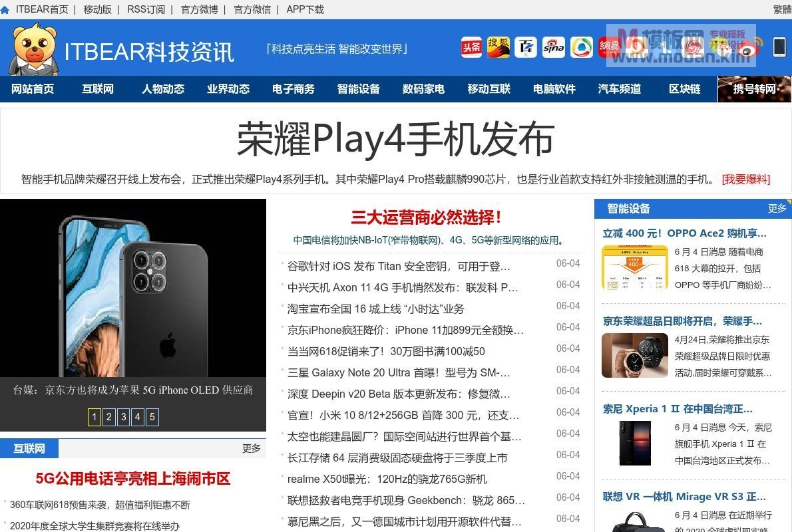This screenshot has height=532, width=792.
Task: Select carousel slide 1
Action: tap(94, 417)
